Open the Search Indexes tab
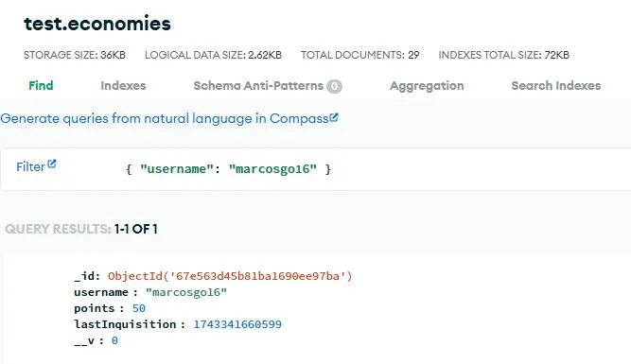This screenshot has height=364, width=631. [x=555, y=86]
